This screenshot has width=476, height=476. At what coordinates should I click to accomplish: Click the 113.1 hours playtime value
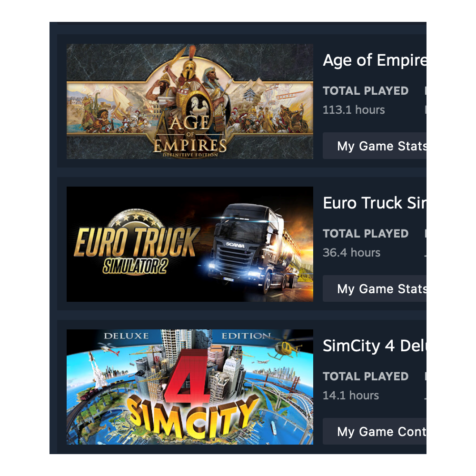tap(354, 109)
